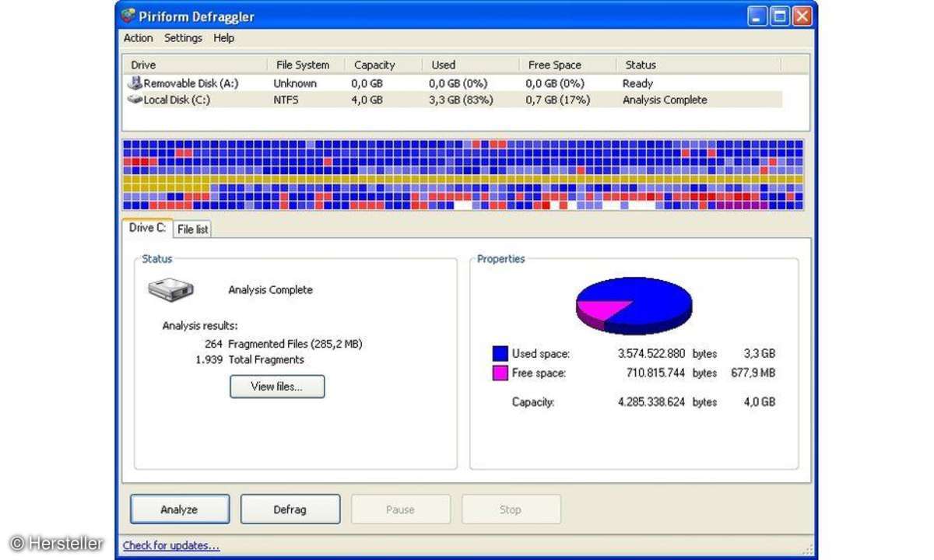Click 'Fragmented Files (285,2 MB)' text
The image size is (934, 560).
coord(295,344)
